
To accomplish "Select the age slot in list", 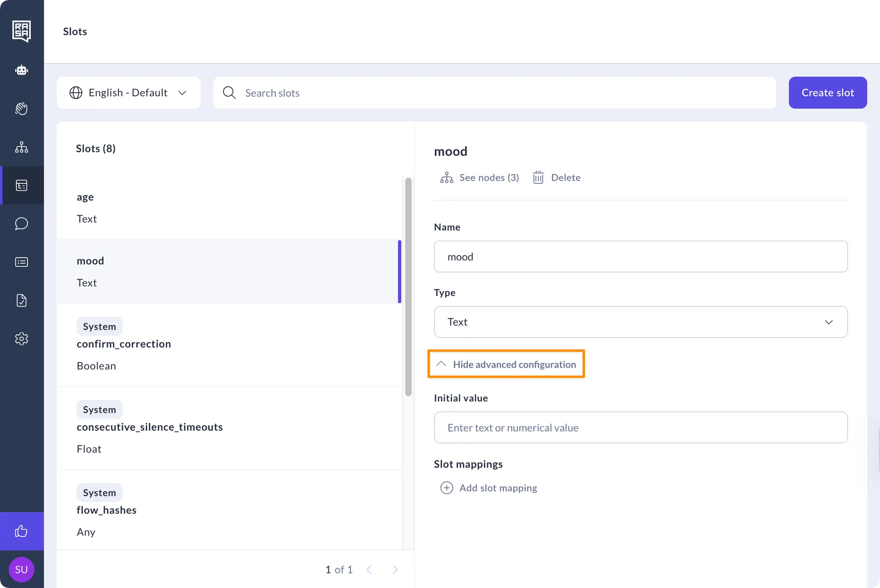I will 229,208.
